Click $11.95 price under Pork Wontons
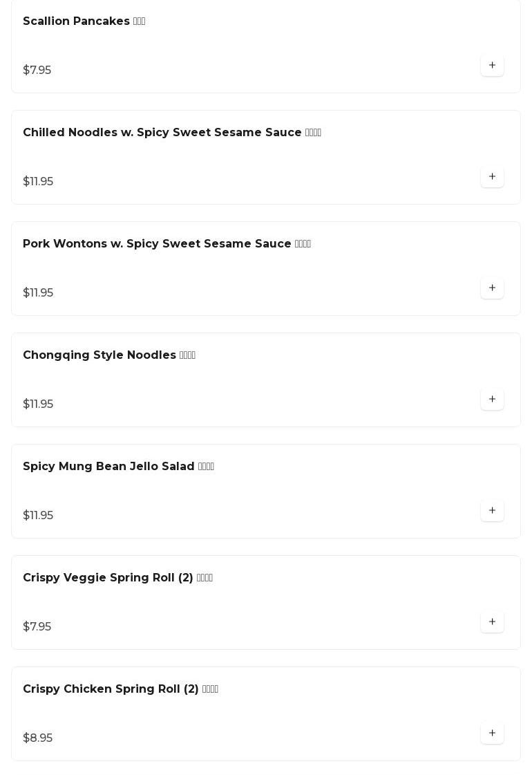The image size is (532, 775). 38,293
